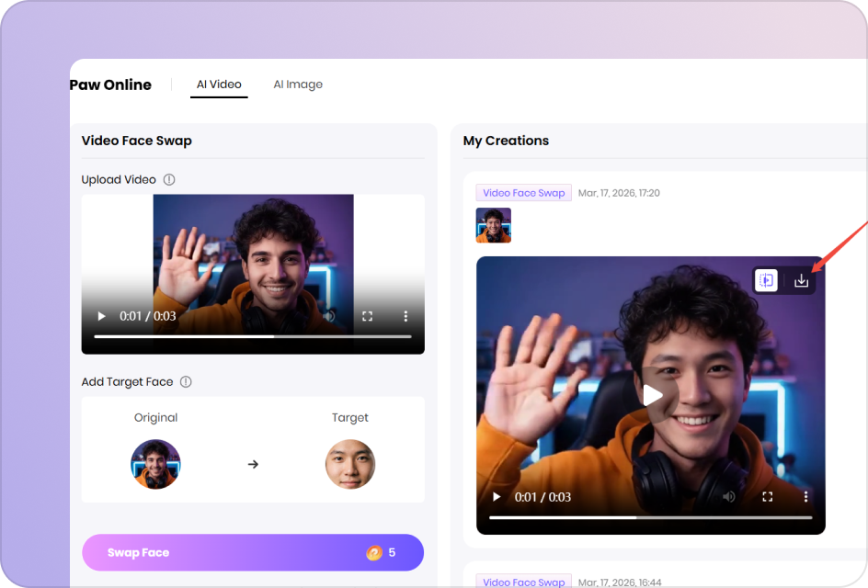Click the info icon beside Upload Video
Viewport: 868px width, 588px height.
pyautogui.click(x=169, y=180)
